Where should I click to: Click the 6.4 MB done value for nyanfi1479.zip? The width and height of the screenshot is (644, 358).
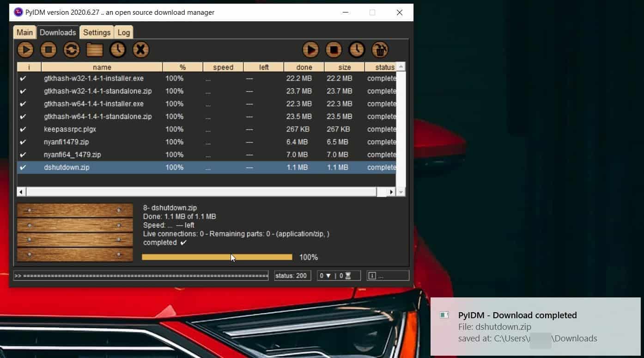coord(297,142)
